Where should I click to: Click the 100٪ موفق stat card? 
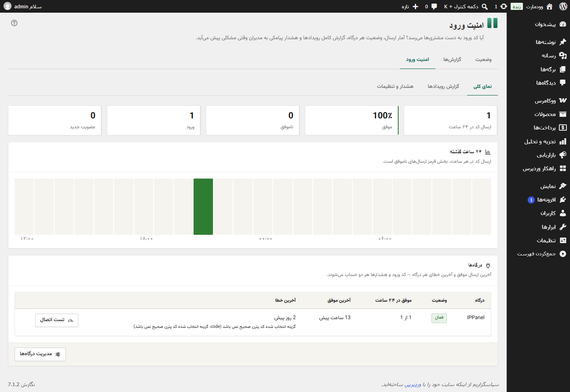click(x=351, y=120)
